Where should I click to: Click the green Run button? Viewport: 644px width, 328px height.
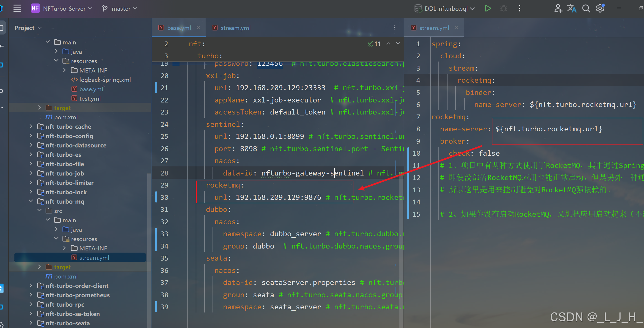488,9
